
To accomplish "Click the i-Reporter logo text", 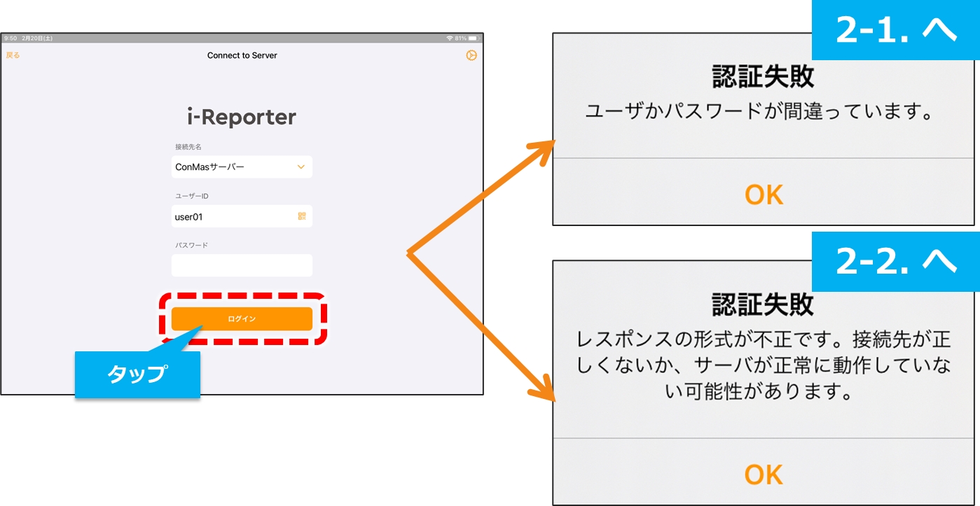I will (242, 117).
